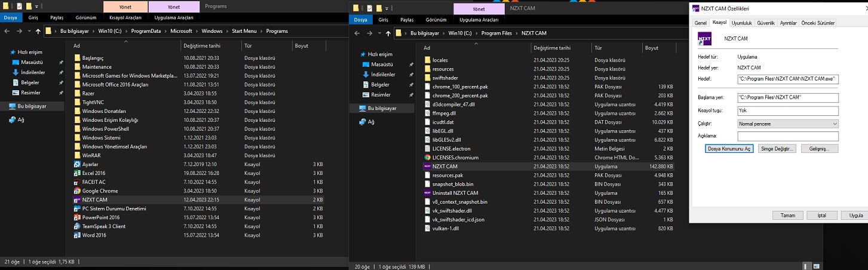Select resources.pak file row
Screen dimensions: 868x270
550,175
